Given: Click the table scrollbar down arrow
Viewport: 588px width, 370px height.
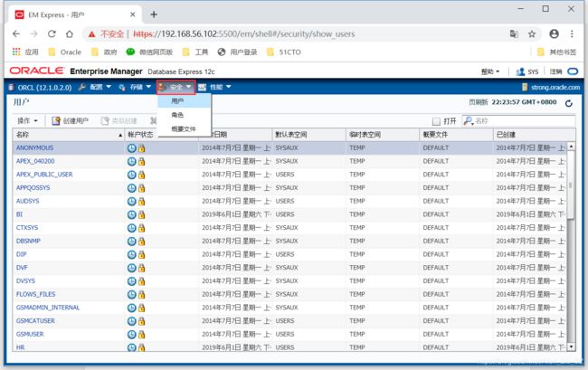Looking at the screenshot, I should 571,347.
